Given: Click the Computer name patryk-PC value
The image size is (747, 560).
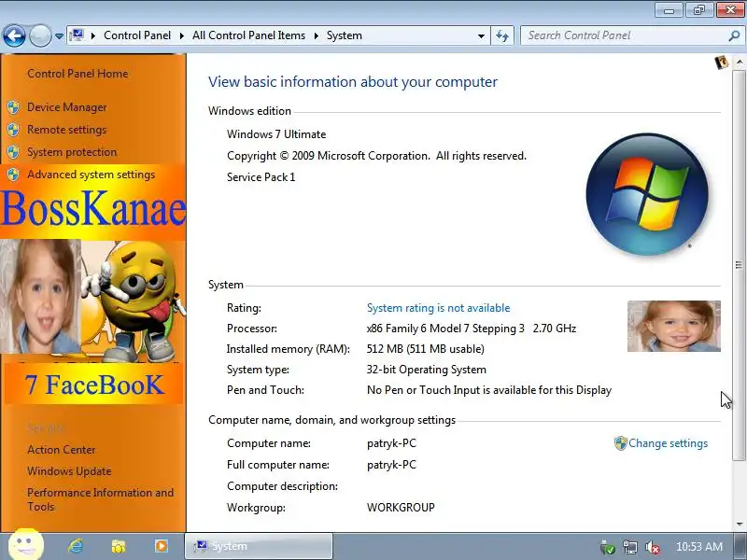Looking at the screenshot, I should coord(391,443).
